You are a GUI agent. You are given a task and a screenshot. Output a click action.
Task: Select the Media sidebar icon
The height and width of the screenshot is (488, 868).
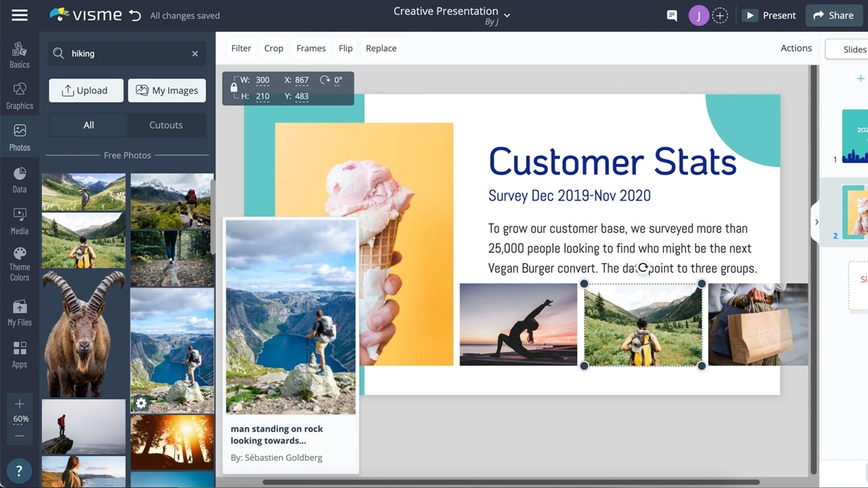tap(19, 222)
